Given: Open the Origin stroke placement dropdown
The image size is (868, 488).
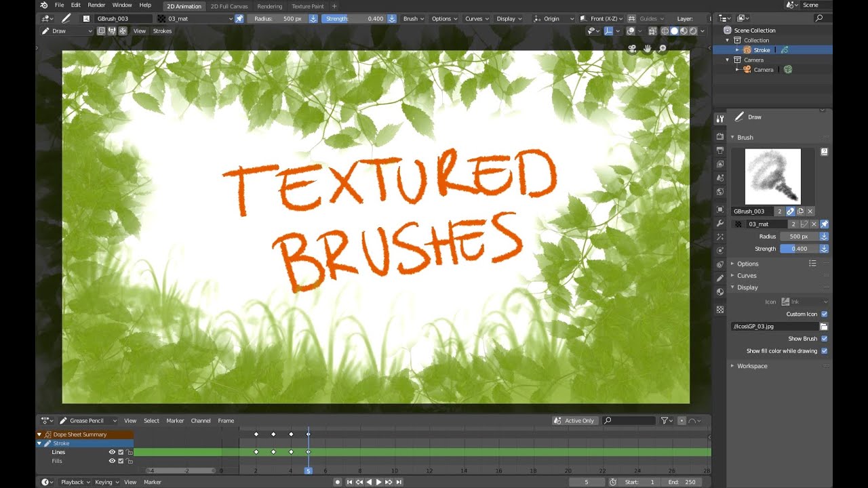Looking at the screenshot, I should (x=553, y=19).
